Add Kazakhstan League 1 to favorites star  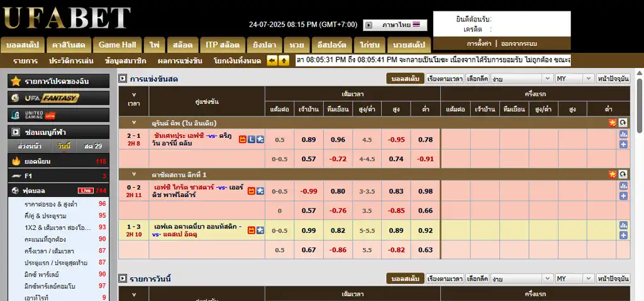click(612, 174)
